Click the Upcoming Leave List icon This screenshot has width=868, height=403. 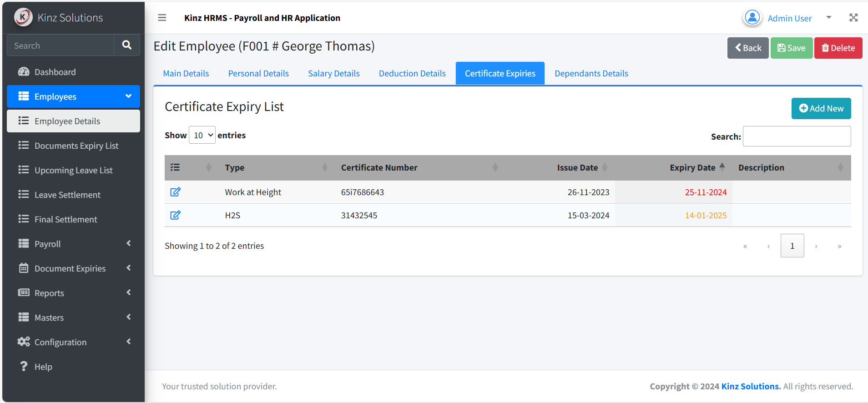click(24, 170)
